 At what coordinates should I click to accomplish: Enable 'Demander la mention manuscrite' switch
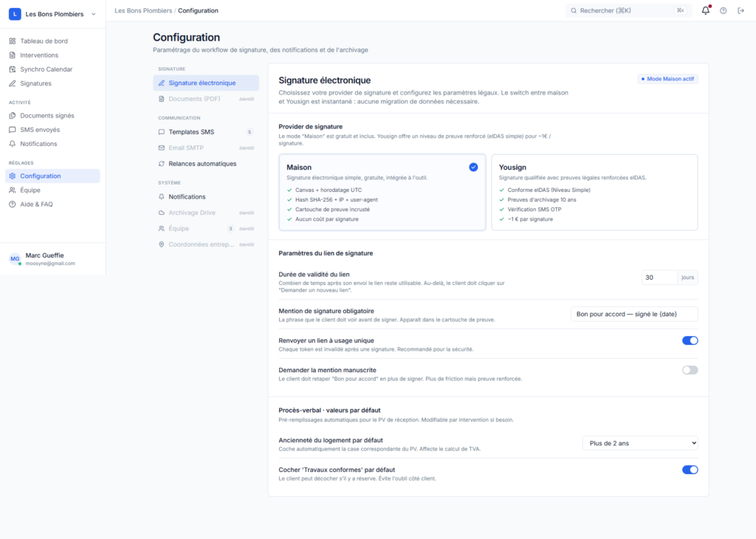tap(690, 370)
